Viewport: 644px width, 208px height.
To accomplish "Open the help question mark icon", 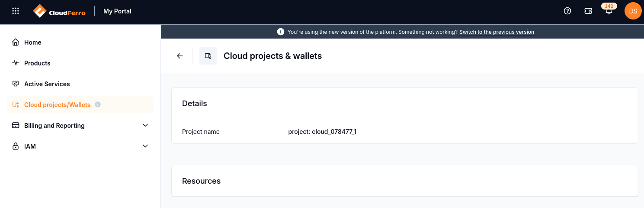I will (567, 11).
